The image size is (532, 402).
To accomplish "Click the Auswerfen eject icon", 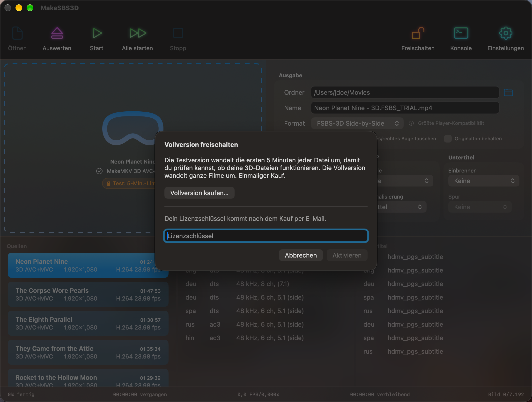I will 57,33.
